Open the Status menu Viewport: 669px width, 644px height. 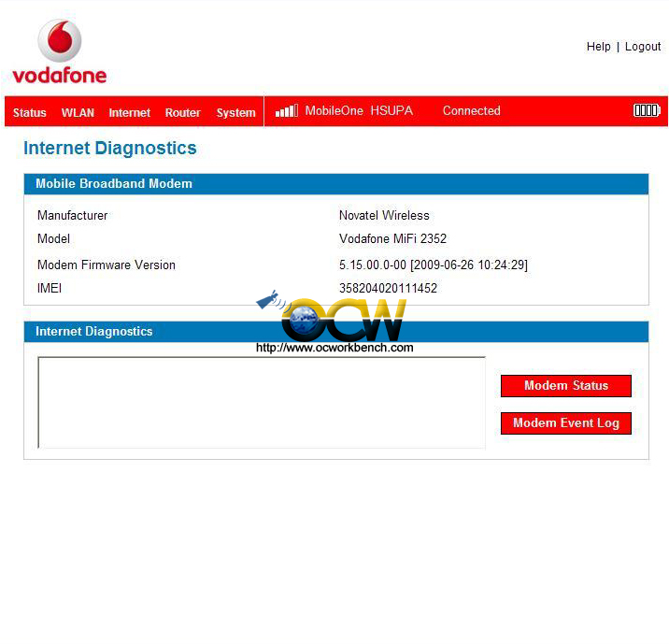[x=30, y=113]
